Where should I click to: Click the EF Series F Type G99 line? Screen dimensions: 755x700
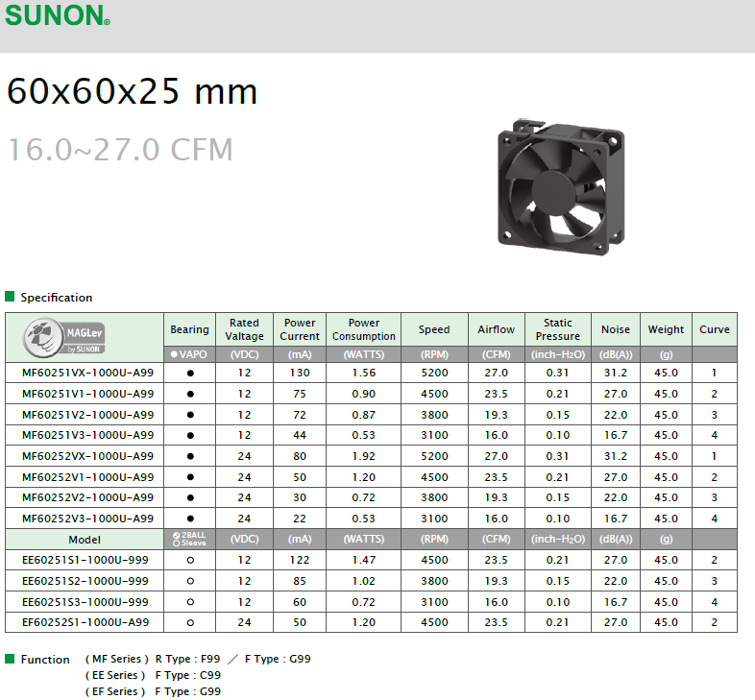153,691
